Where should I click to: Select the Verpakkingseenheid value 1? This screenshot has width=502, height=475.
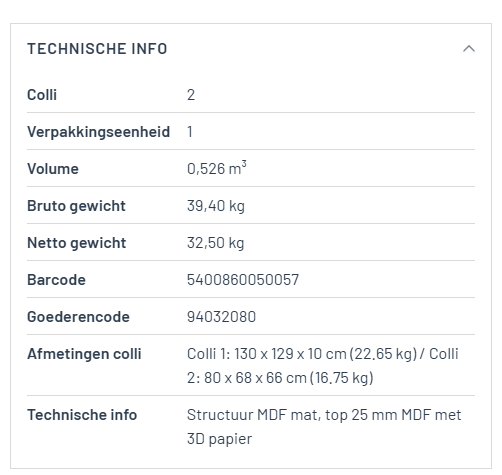[x=190, y=132]
